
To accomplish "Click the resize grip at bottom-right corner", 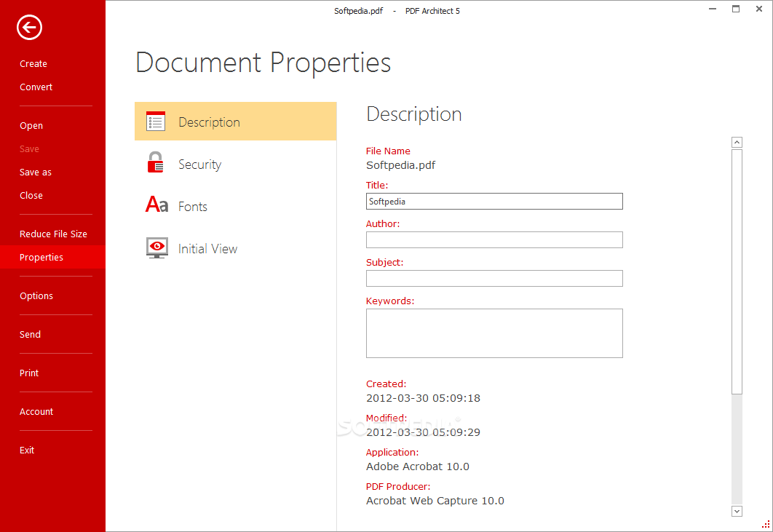I will pos(765,525).
